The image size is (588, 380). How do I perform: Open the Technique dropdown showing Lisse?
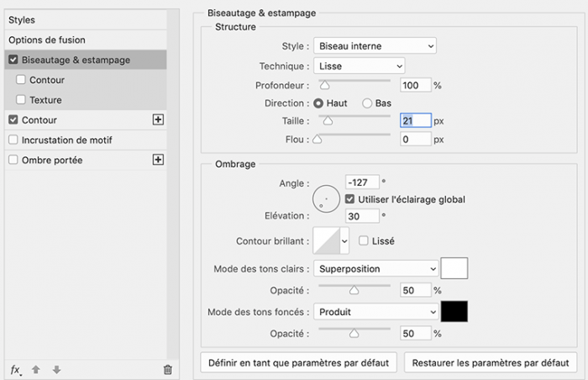click(x=359, y=65)
